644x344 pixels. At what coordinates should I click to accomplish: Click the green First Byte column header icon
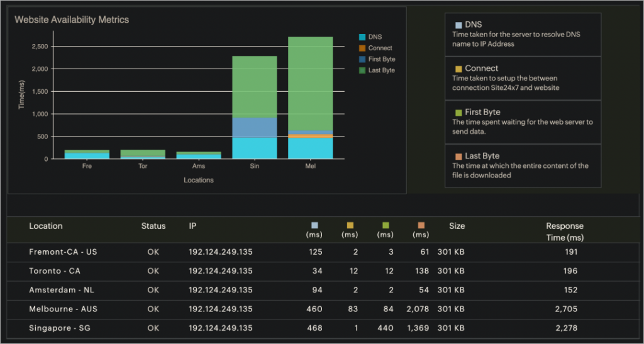[386, 225]
